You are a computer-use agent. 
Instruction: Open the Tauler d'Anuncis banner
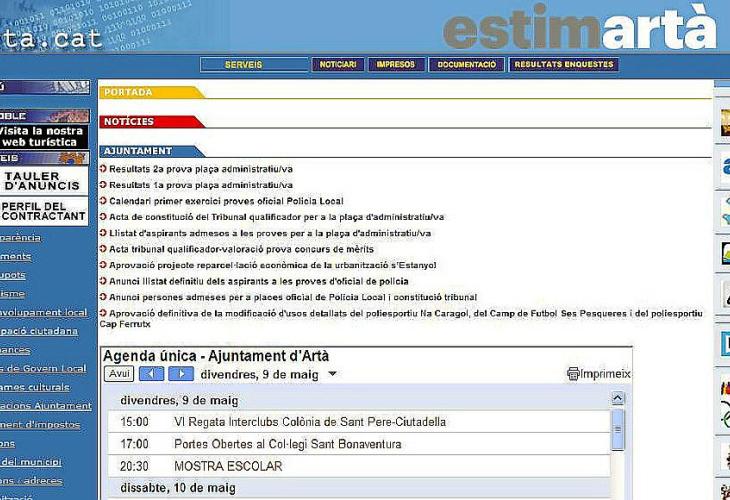pos(43,181)
